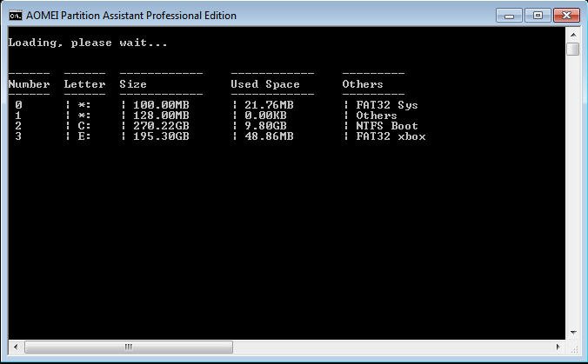The image size is (588, 364).
Task: Click the horizontal scrollbar left arrow
Action: click(x=16, y=347)
